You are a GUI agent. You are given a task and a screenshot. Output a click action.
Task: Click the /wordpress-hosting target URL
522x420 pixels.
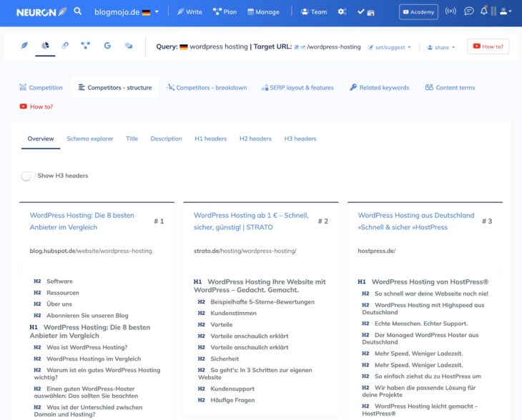[333, 47]
